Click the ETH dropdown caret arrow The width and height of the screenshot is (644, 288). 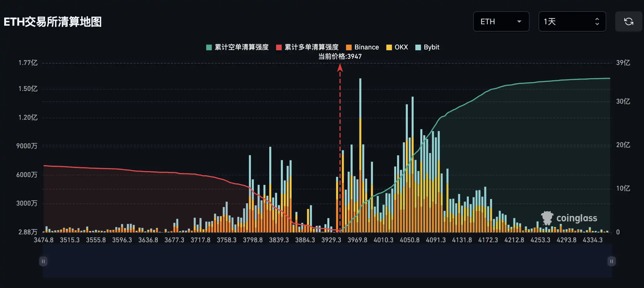click(519, 21)
